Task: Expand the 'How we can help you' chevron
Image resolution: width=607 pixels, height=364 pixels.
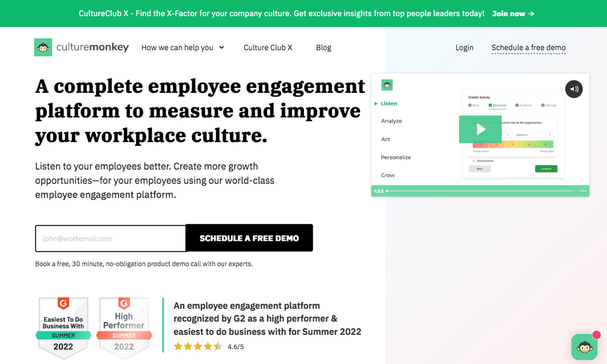Action: point(222,47)
